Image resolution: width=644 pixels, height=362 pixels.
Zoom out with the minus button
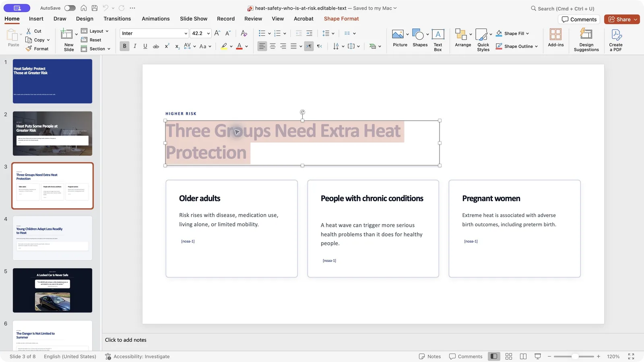pyautogui.click(x=549, y=356)
